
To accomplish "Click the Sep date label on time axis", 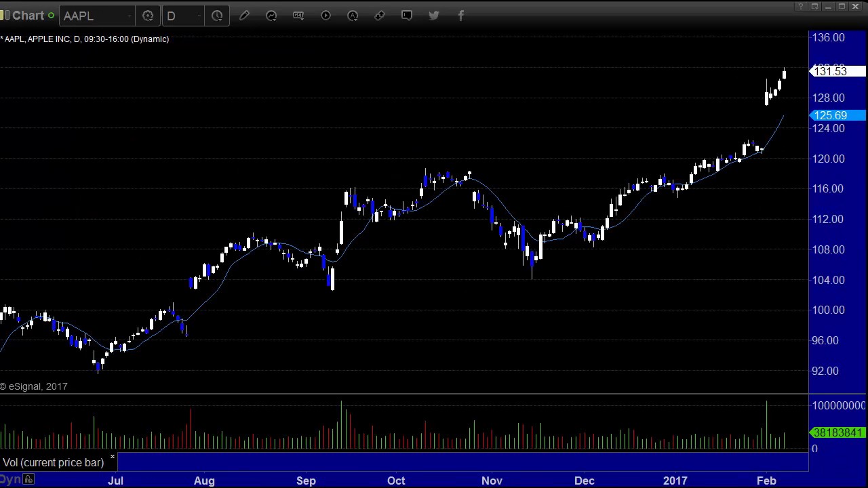I will click(x=306, y=481).
